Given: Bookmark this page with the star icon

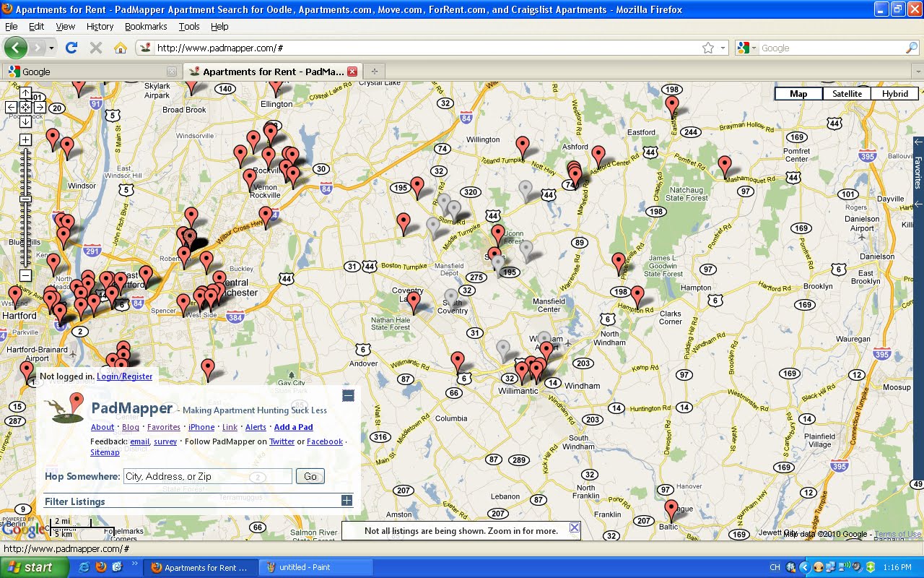Looking at the screenshot, I should tap(708, 48).
